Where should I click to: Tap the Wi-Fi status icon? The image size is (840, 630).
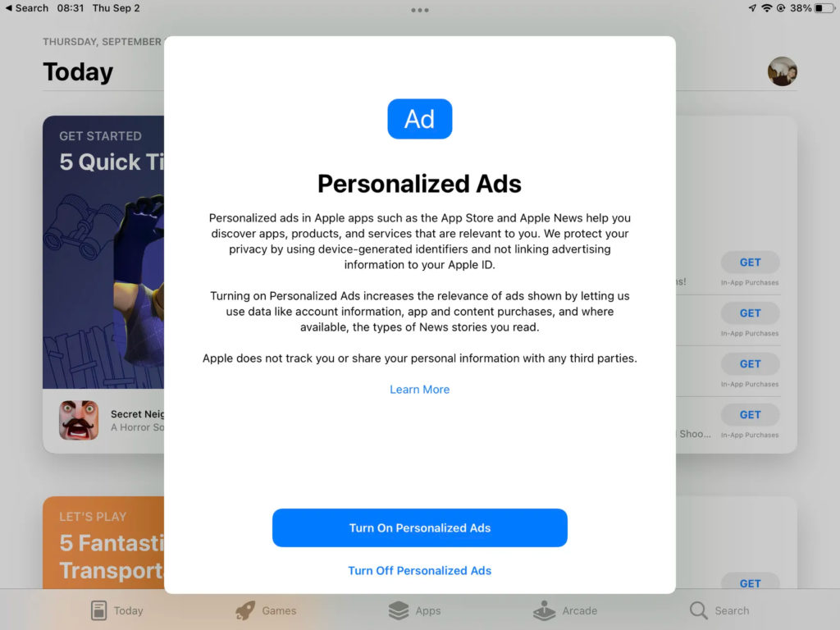[x=767, y=8]
